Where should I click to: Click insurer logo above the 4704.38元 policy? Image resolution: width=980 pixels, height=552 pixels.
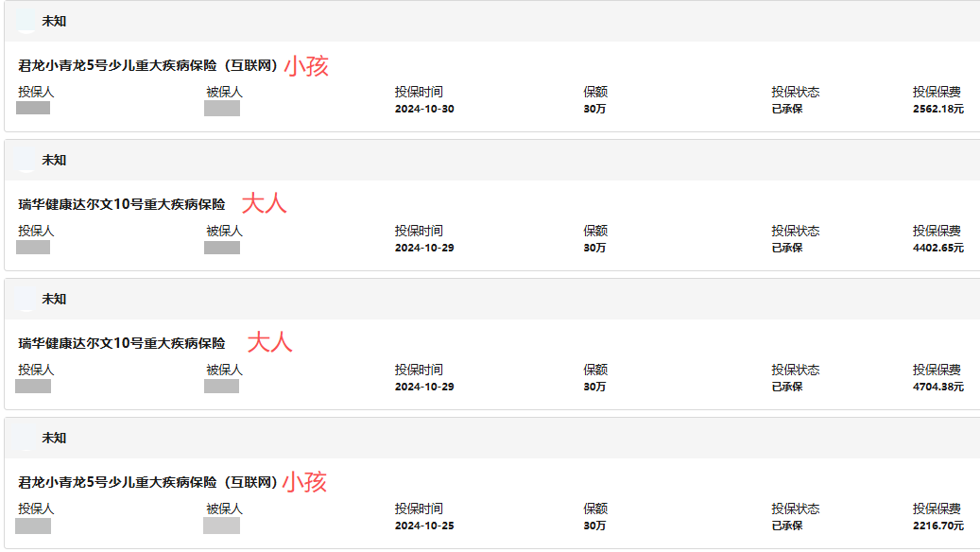(26, 299)
